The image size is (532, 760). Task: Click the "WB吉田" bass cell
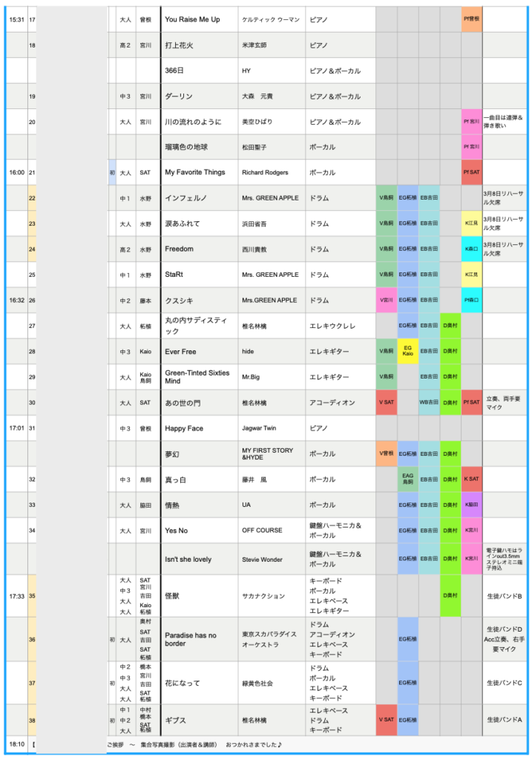(x=429, y=402)
